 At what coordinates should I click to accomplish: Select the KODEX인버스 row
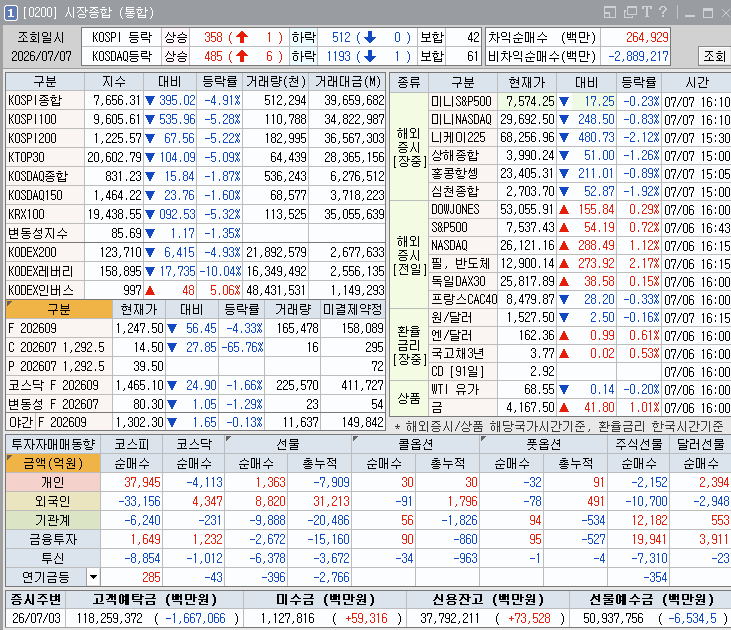click(x=196, y=290)
